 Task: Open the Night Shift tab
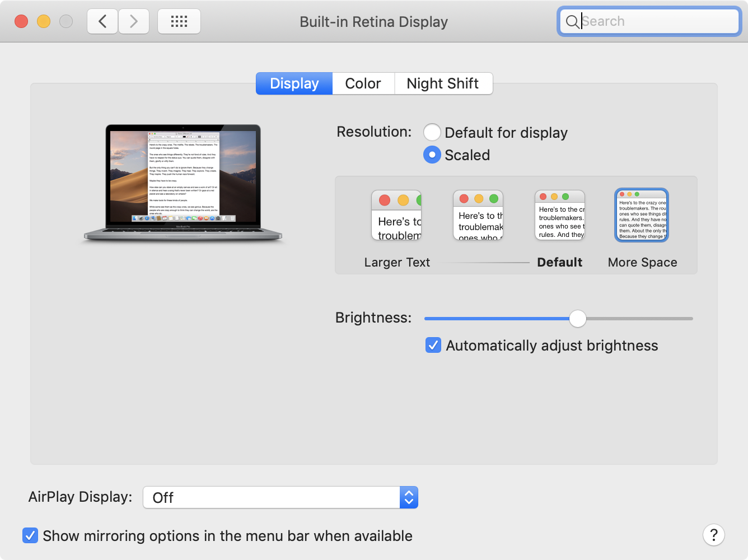click(443, 83)
